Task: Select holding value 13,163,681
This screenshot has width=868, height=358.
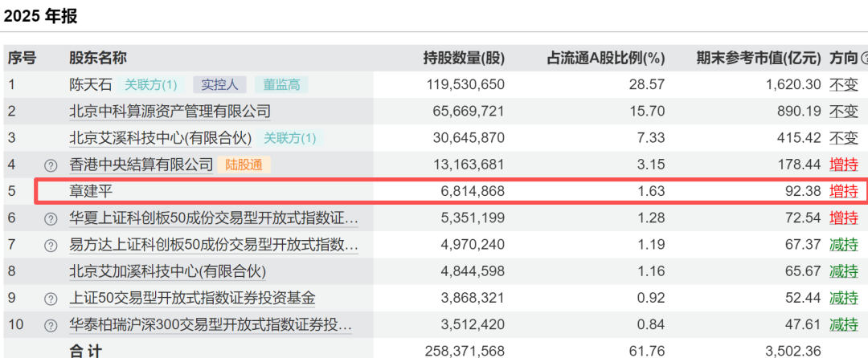Action: pyautogui.click(x=469, y=165)
